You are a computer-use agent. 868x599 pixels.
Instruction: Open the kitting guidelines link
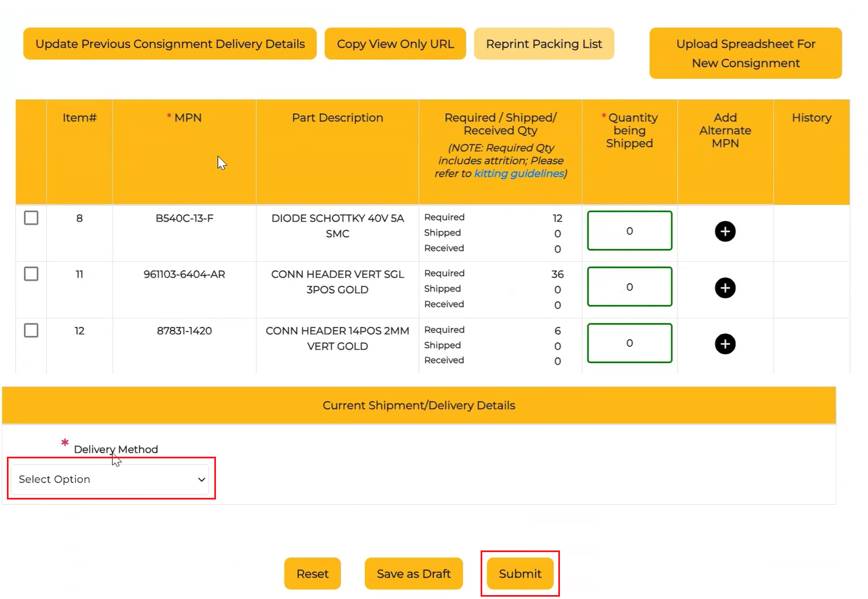click(x=518, y=174)
